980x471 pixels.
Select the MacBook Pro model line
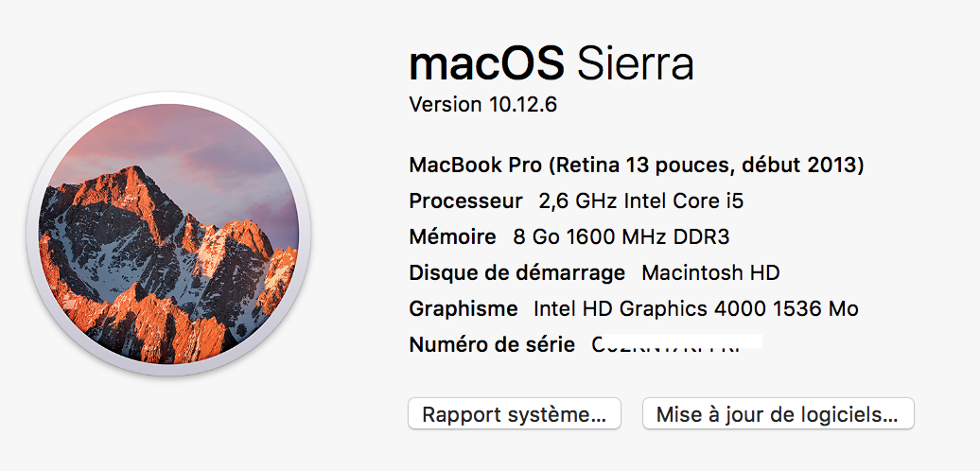636,165
